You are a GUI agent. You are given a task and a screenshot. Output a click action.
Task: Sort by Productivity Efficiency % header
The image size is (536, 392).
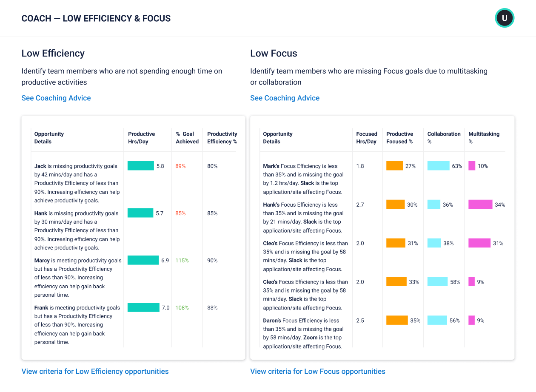click(x=222, y=138)
